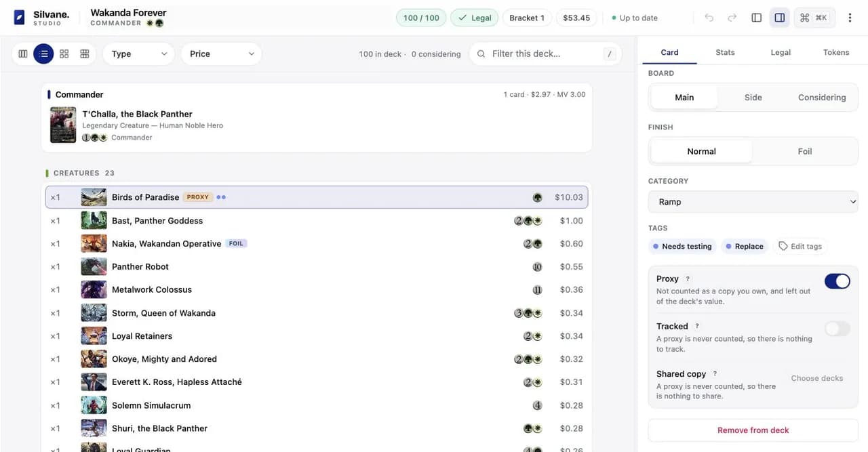Click the Needs testing tag
The image size is (868, 452).
[x=682, y=246]
